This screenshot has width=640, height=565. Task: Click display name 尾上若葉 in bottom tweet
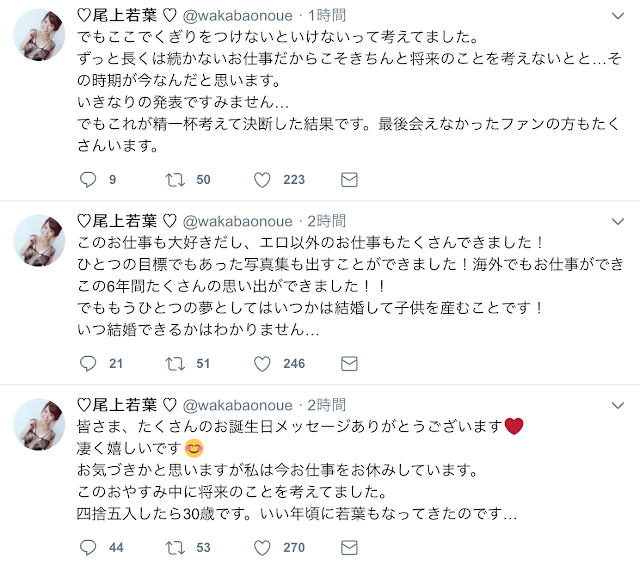[x=120, y=405]
